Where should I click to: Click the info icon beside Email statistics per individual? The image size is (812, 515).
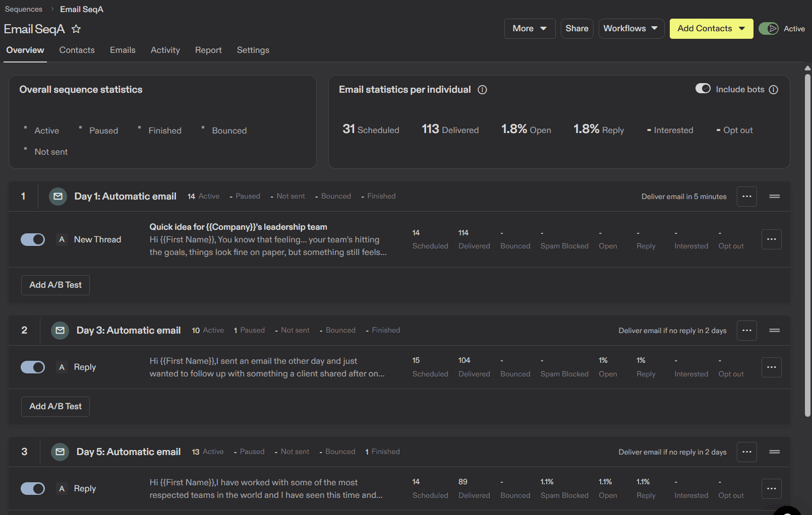pyautogui.click(x=482, y=90)
